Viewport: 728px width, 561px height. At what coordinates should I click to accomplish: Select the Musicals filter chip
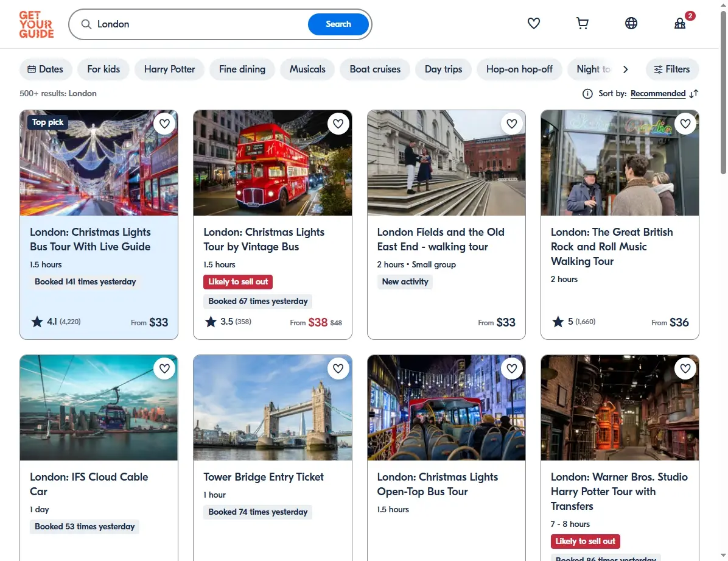[307, 69]
